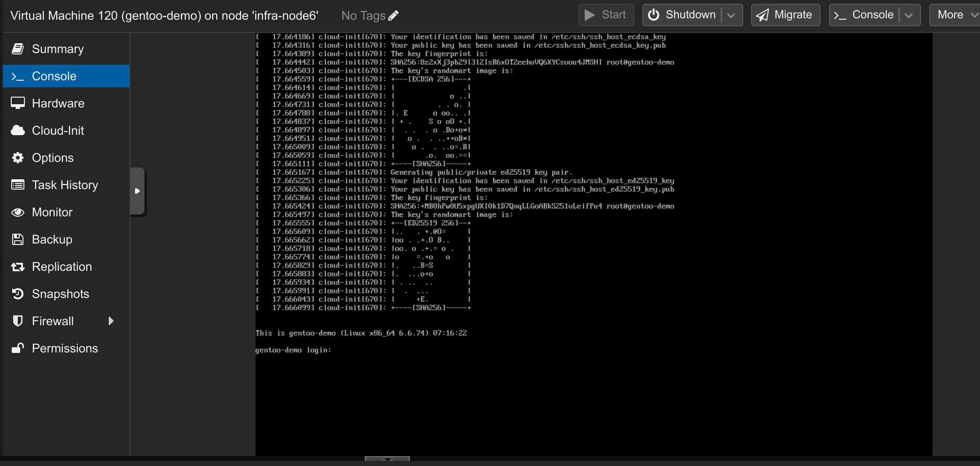This screenshot has width=980, height=466.
Task: Click the Cloud-Init cloud icon
Action: (x=18, y=130)
